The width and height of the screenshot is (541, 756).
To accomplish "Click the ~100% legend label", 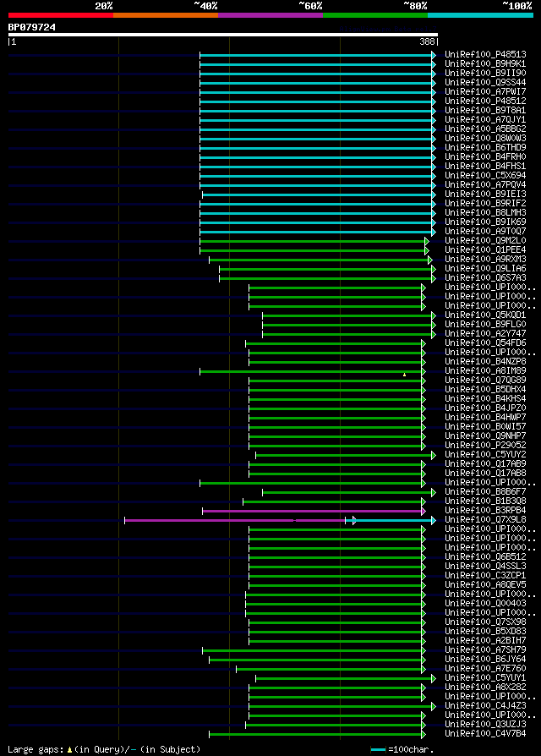I will point(517,6).
